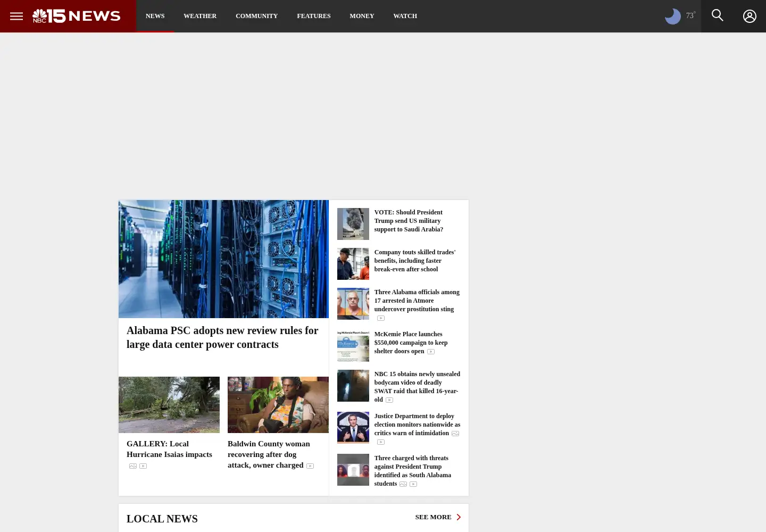Click the NBC 15 News logo
Screen dimensions: 766x532
77,16
